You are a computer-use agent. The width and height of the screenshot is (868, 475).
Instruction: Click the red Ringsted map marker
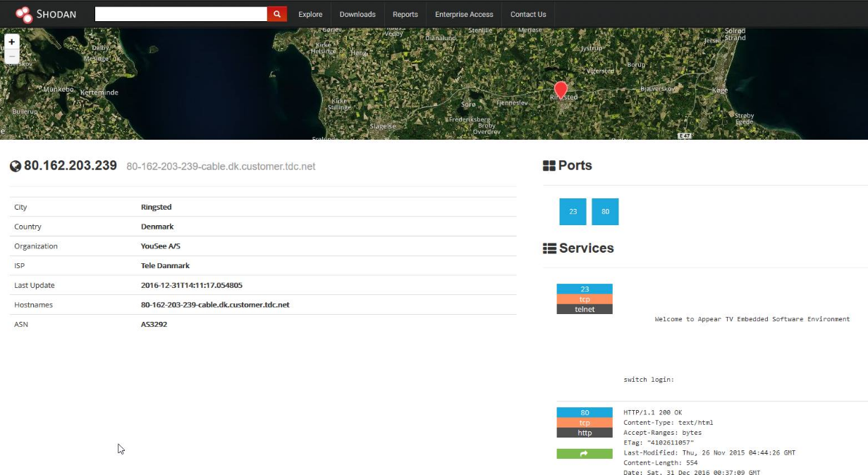pos(561,90)
